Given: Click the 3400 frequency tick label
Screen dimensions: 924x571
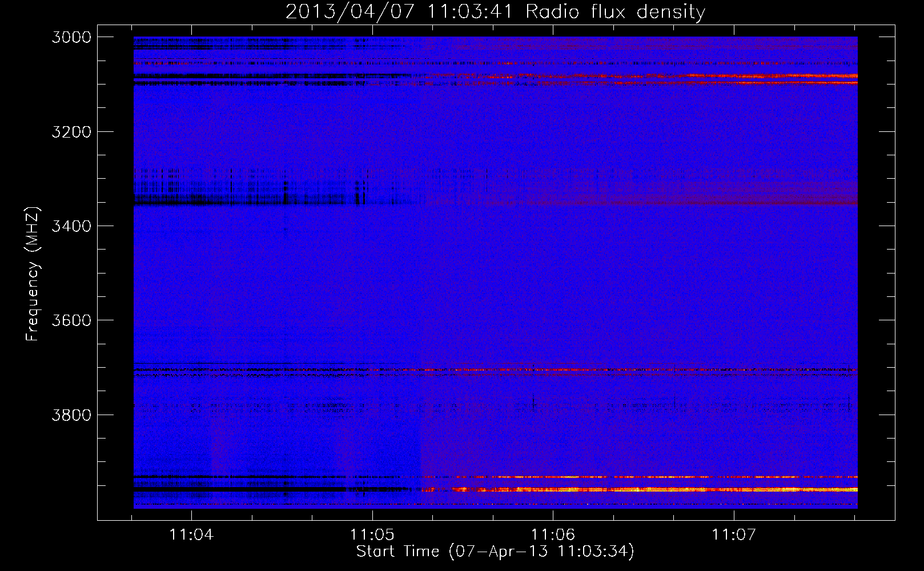Looking at the screenshot, I should coord(71,226).
